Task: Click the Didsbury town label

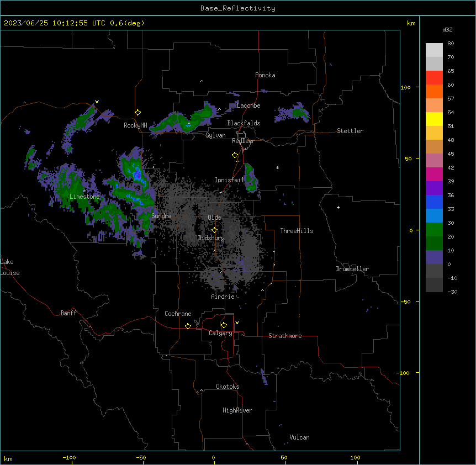Action: 211,238
